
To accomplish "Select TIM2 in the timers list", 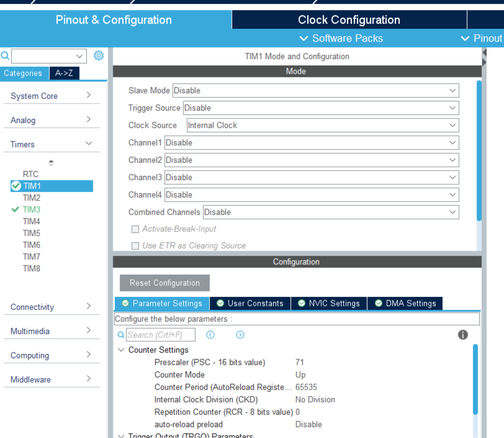I will tap(31, 198).
